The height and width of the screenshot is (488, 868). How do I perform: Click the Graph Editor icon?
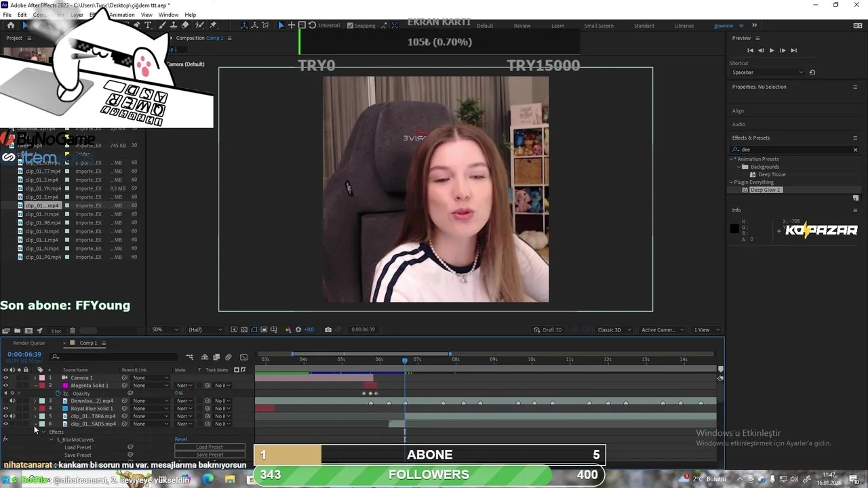click(x=243, y=357)
